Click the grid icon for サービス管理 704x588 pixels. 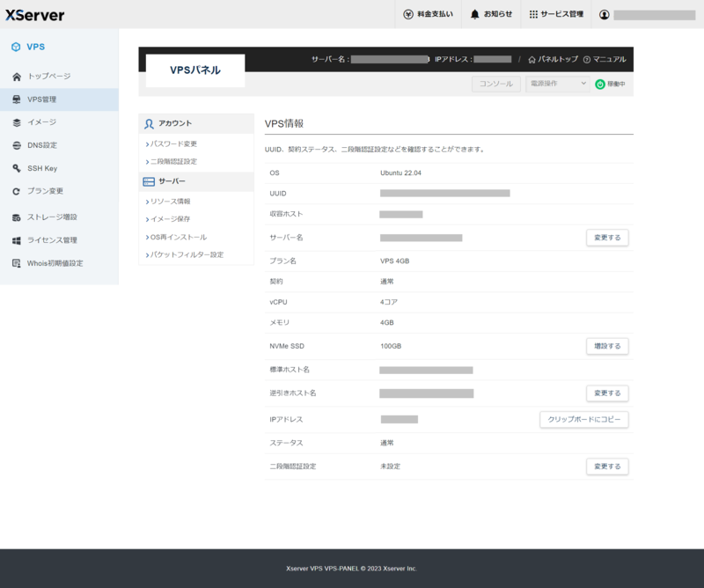pos(533,14)
